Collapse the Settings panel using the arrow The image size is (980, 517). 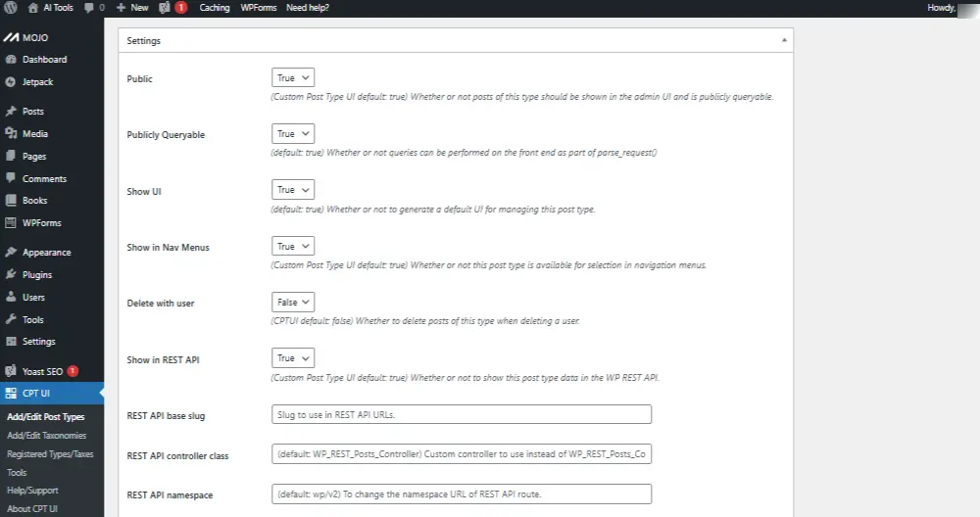784,41
